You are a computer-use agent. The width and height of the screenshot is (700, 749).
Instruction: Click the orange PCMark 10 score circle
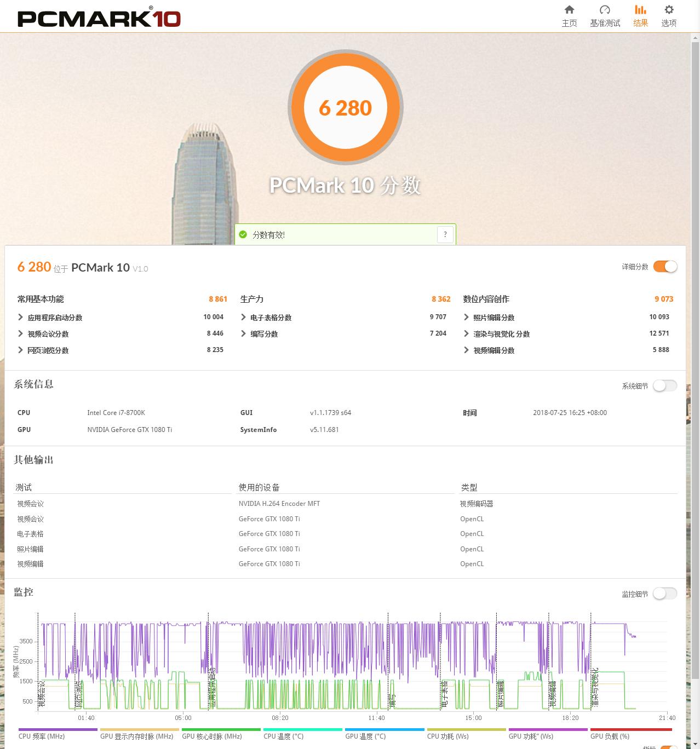pos(345,107)
